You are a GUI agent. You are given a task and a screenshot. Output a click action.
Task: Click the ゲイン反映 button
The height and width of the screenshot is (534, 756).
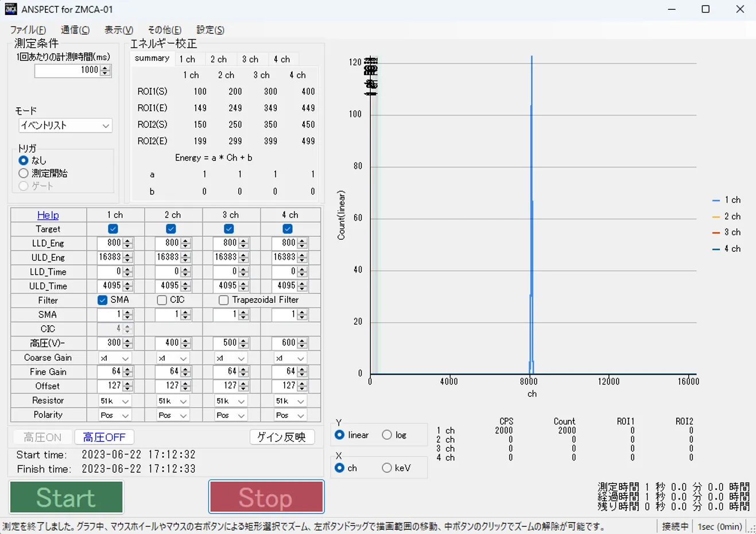point(282,437)
